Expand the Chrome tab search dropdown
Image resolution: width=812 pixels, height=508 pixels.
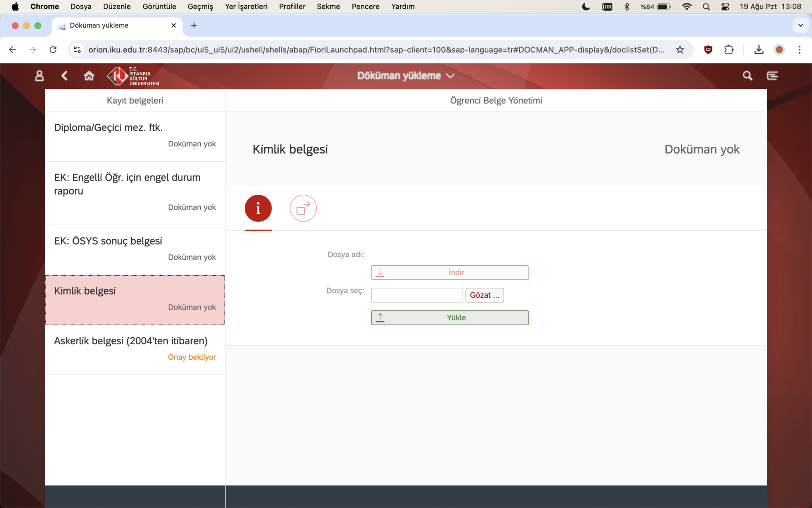pos(800,25)
